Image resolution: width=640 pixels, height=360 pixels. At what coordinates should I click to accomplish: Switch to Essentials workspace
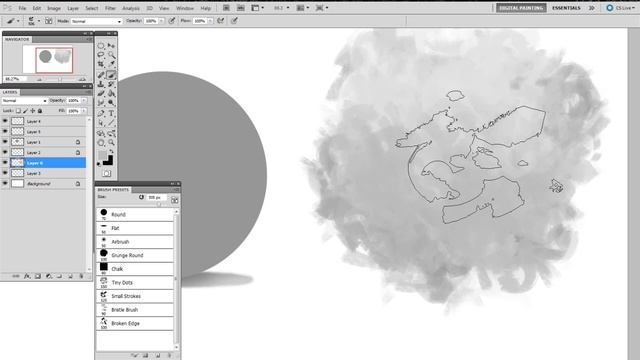566,8
